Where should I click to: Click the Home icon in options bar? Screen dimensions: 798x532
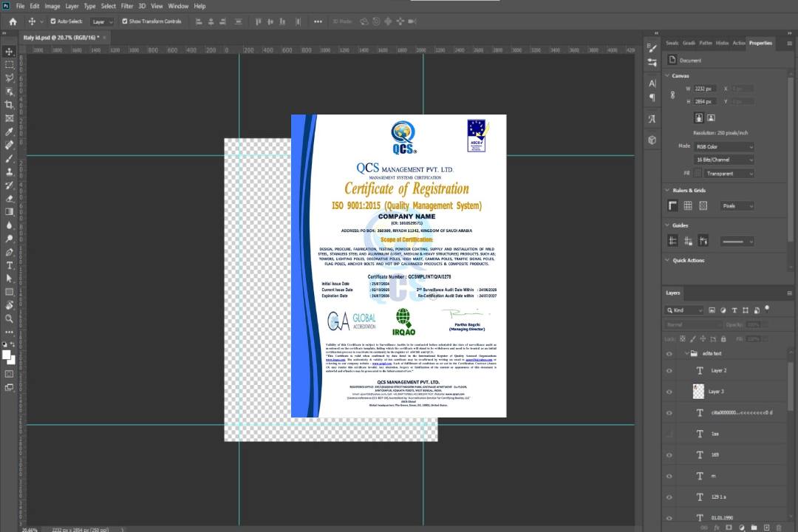[13, 21]
